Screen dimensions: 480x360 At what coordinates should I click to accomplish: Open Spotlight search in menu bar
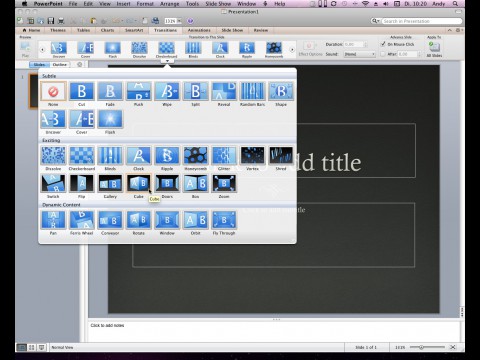click(x=455, y=4)
